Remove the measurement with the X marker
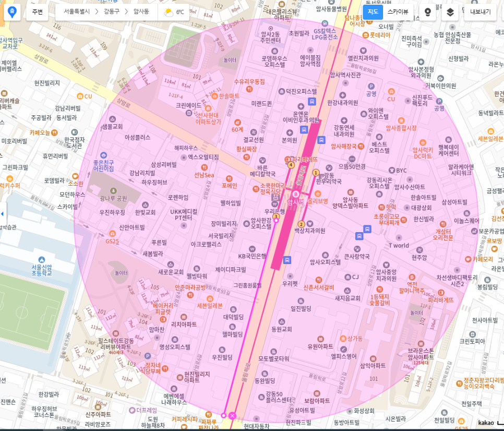This screenshot has height=431, width=504. (232, 415)
